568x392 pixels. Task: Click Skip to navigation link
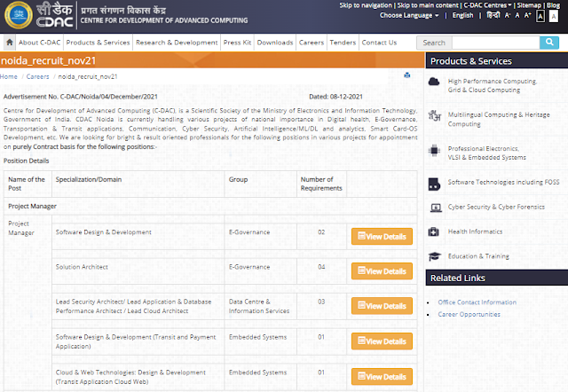click(366, 5)
